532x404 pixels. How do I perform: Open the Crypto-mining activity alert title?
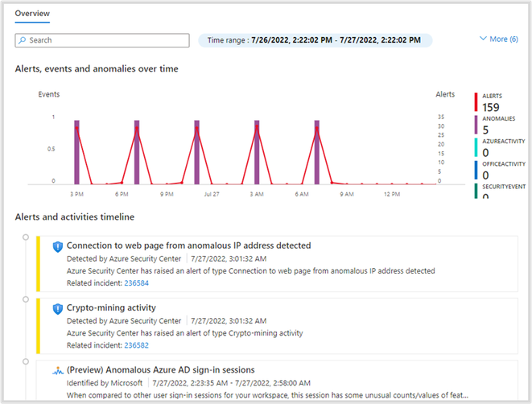click(x=111, y=307)
